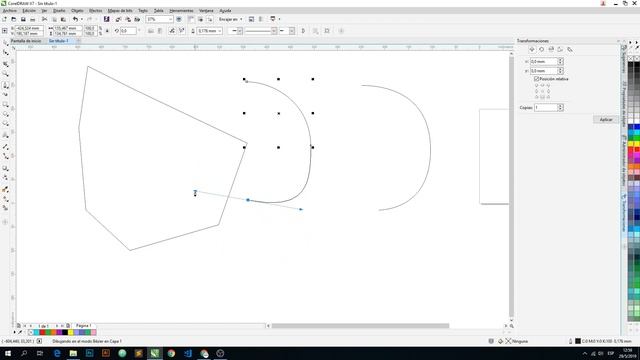Open the start arrowhead dropdown
640x360 pixels.
point(240,31)
